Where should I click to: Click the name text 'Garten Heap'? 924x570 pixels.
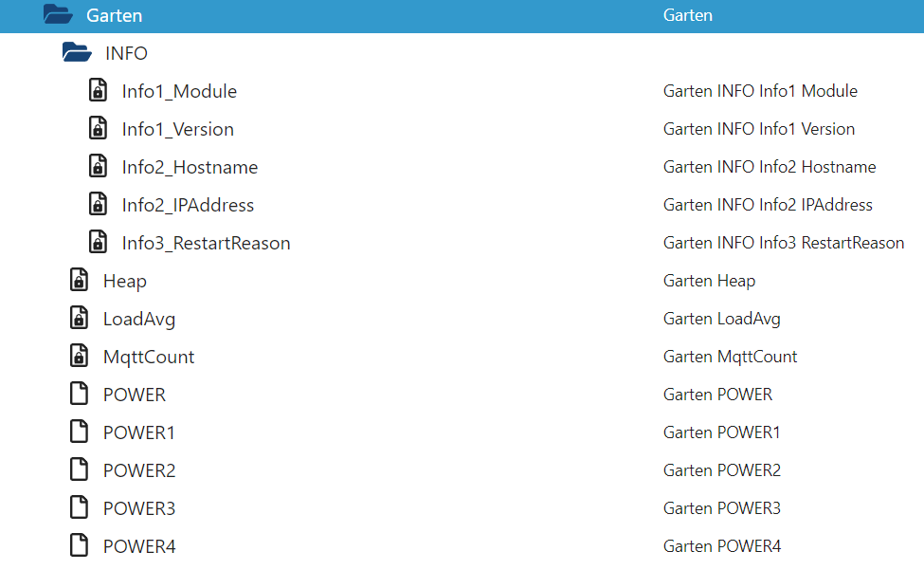709,281
